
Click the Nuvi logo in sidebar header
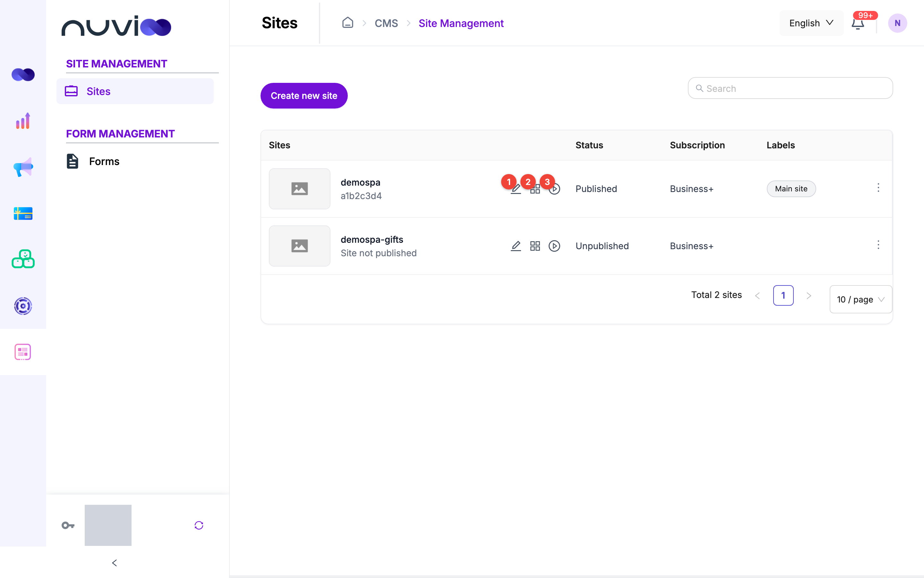coord(116,26)
